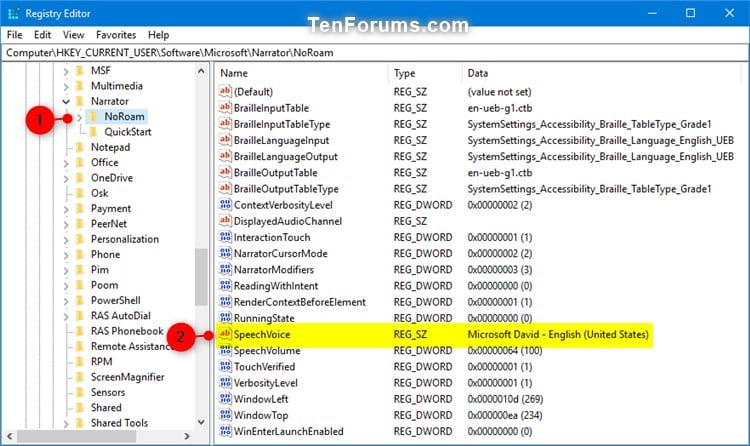Image resolution: width=750 pixels, height=446 pixels.
Task: Click the string icon of DisplayedAudioChannel
Action: (225, 221)
